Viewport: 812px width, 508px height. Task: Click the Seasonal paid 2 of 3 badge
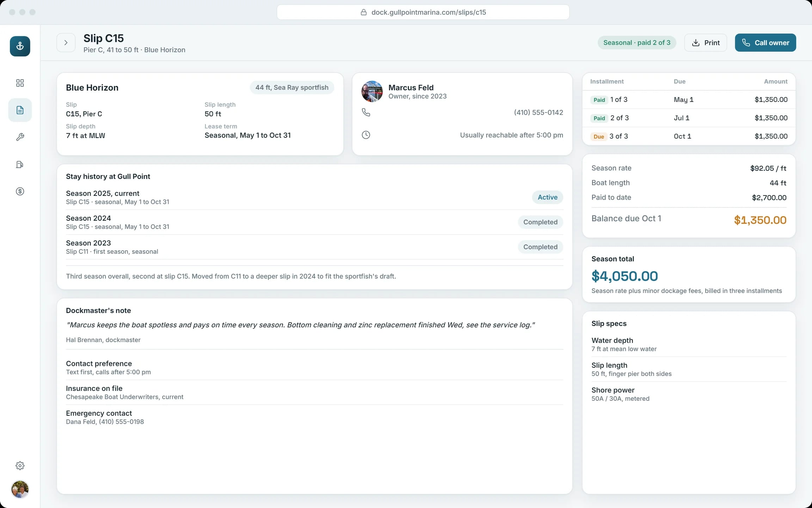(x=637, y=43)
